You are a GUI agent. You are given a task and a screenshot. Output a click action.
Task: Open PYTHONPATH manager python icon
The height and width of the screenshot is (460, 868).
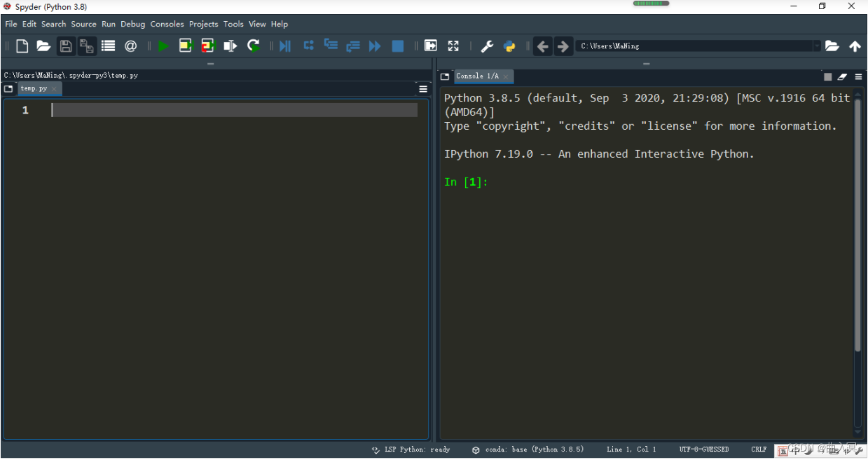[x=509, y=46]
